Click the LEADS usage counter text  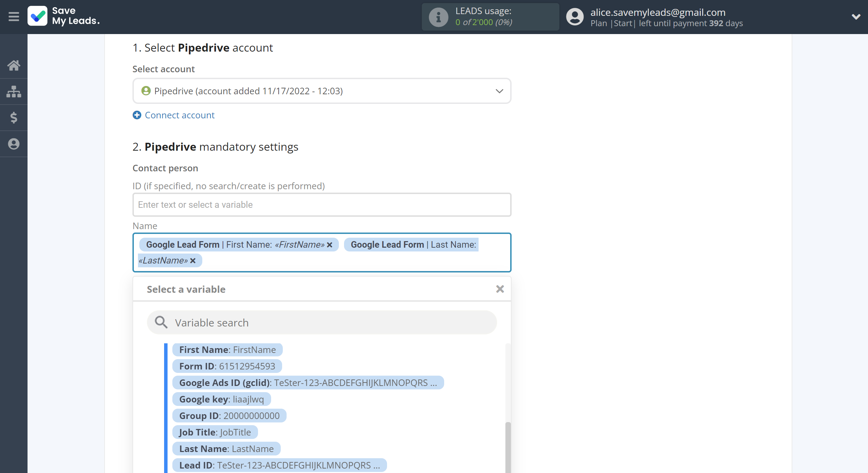484,22
